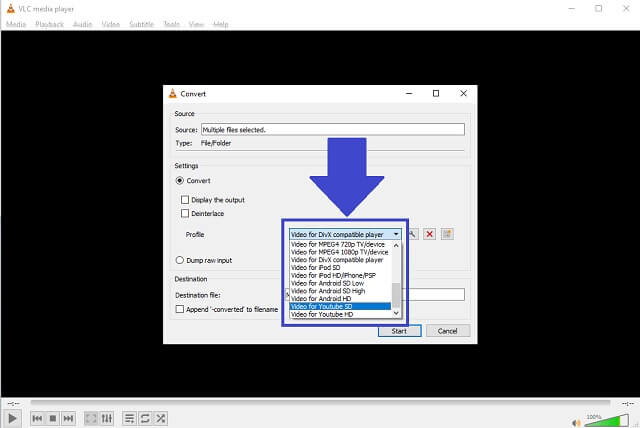Close the Convert dialog

[x=463, y=93]
